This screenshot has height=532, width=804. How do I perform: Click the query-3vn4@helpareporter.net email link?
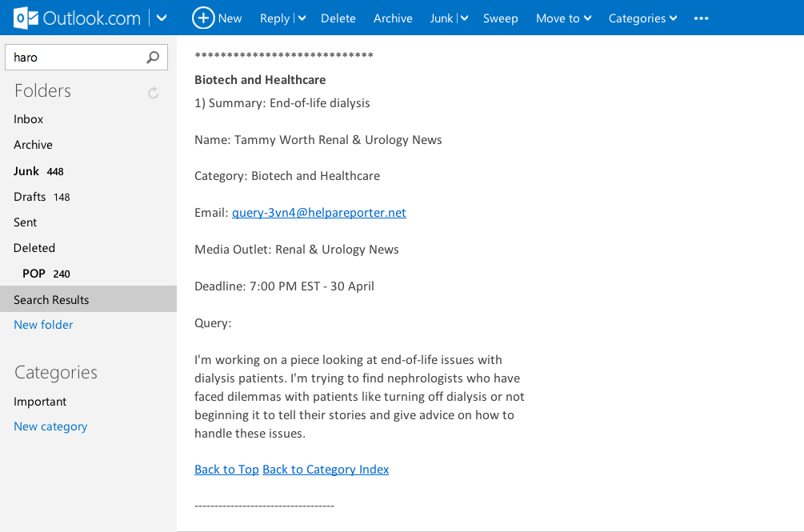tap(319, 212)
